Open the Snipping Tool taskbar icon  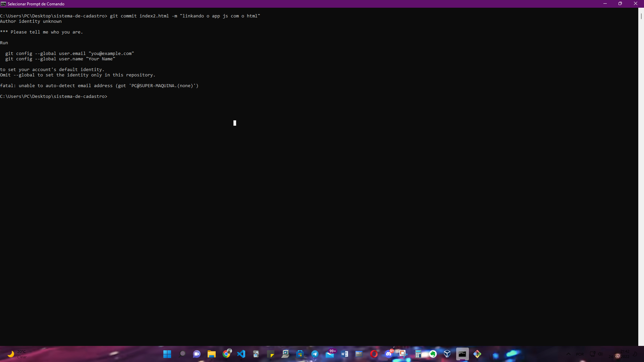click(x=403, y=354)
